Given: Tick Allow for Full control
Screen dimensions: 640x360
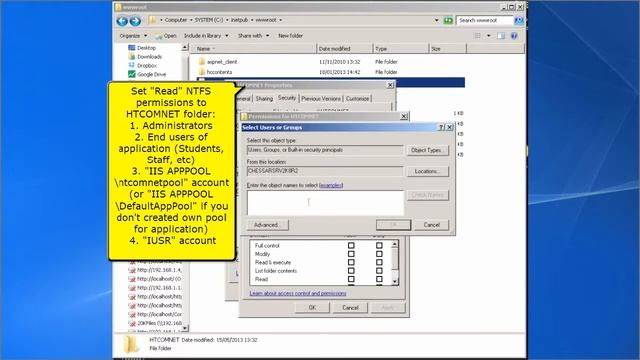Looking at the screenshot, I should pos(351,246).
